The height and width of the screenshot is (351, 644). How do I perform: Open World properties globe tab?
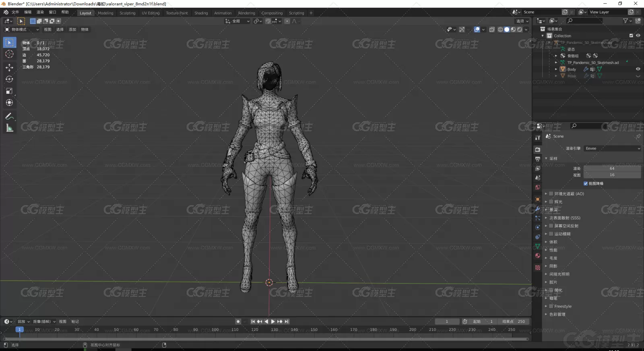(x=537, y=187)
